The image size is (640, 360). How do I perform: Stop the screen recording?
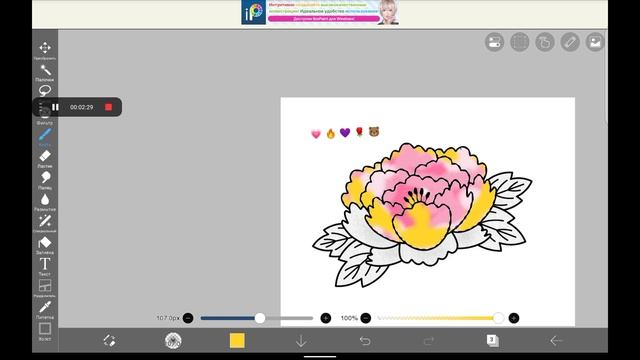coord(108,107)
